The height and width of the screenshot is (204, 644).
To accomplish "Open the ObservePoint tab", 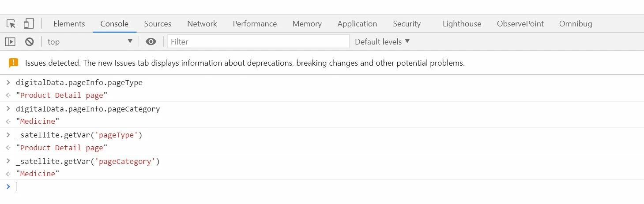I will pyautogui.click(x=520, y=24).
